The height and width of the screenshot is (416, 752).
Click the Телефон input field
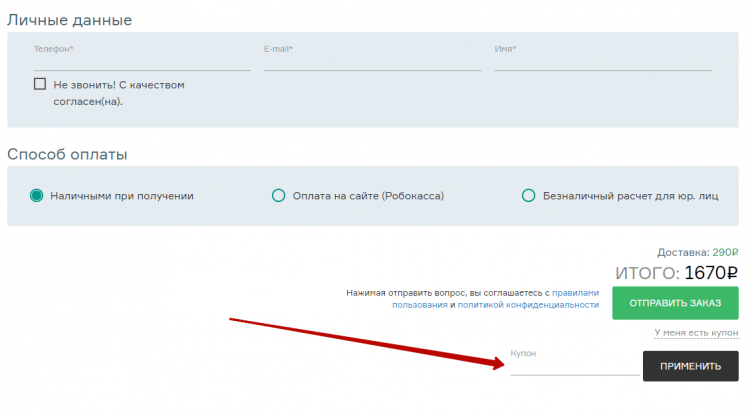pos(141,60)
